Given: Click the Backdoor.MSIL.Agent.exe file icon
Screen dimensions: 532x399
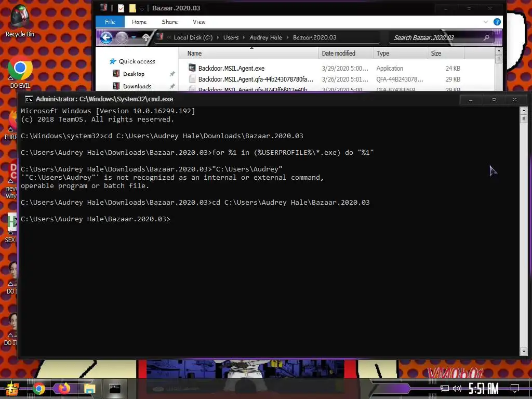Looking at the screenshot, I should tap(192, 68).
